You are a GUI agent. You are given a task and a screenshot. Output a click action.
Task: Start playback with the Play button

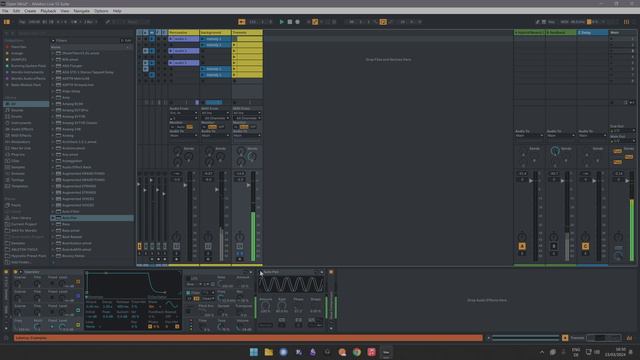282,22
